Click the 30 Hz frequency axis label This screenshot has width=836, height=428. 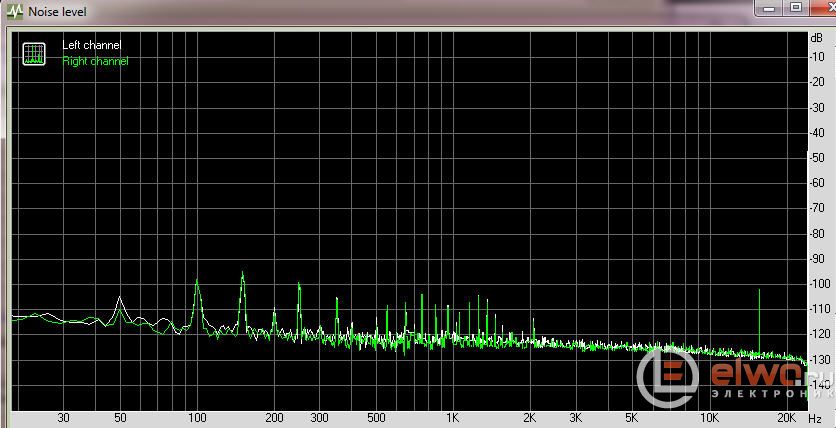(63, 417)
